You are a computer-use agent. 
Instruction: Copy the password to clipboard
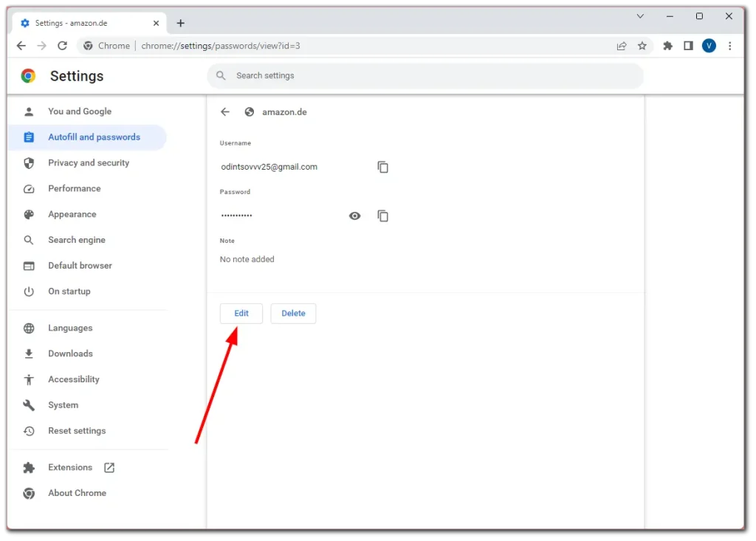(383, 216)
